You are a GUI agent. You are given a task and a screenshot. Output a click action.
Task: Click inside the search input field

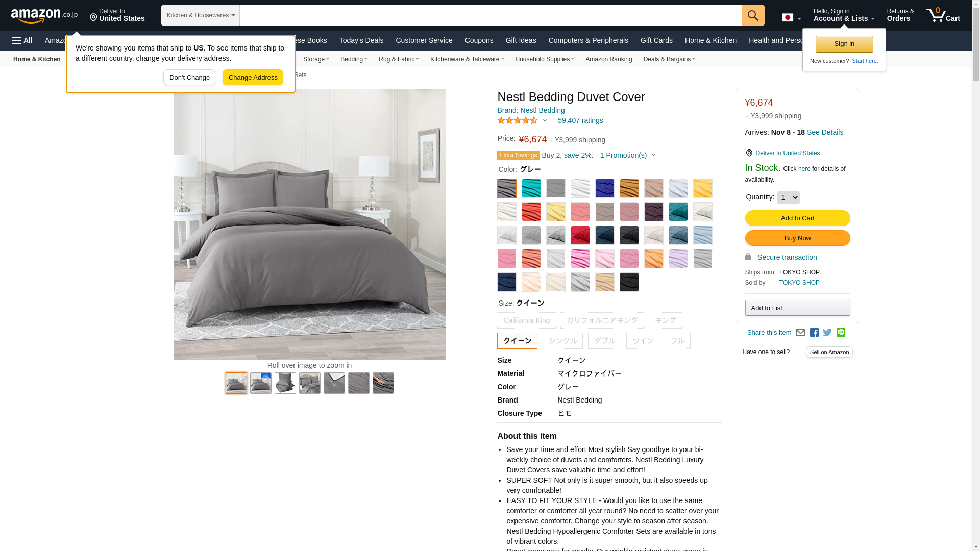click(491, 15)
